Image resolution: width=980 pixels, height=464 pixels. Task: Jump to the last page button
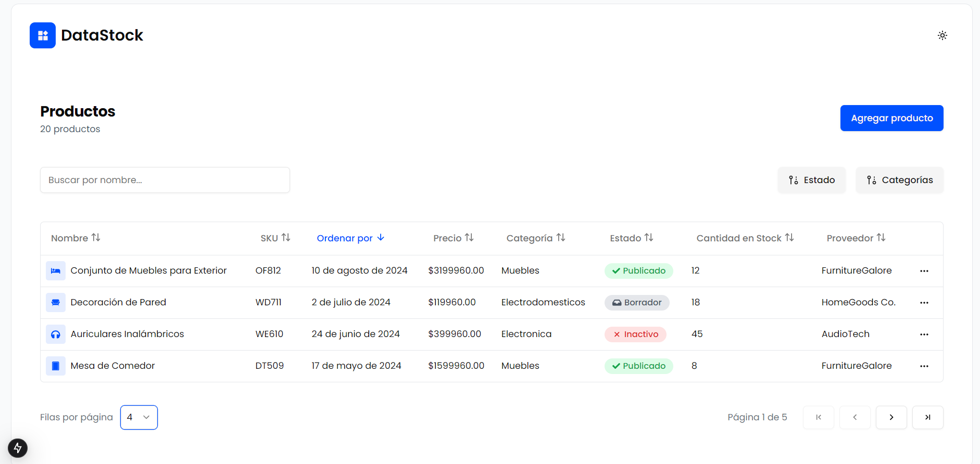click(x=927, y=417)
